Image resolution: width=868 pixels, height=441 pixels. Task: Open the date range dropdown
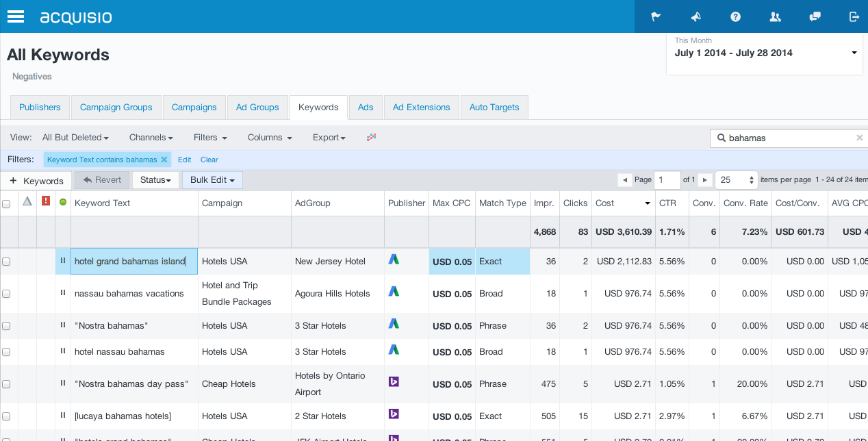pos(764,53)
